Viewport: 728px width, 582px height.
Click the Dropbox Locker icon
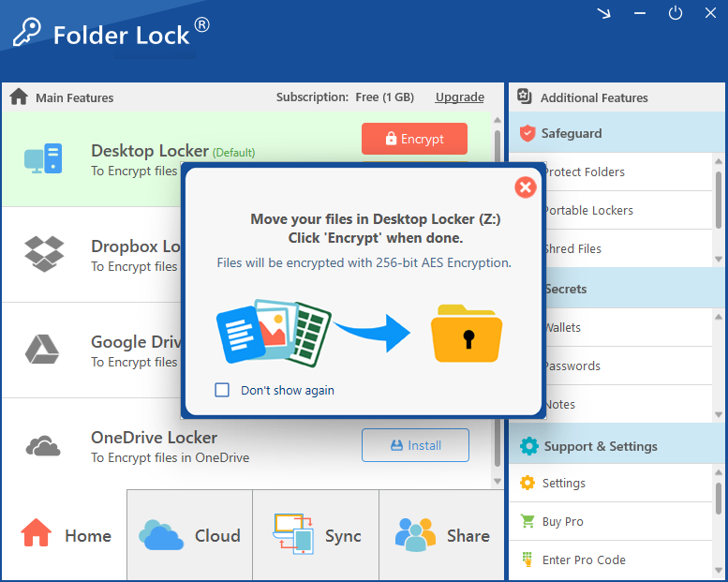[44, 254]
